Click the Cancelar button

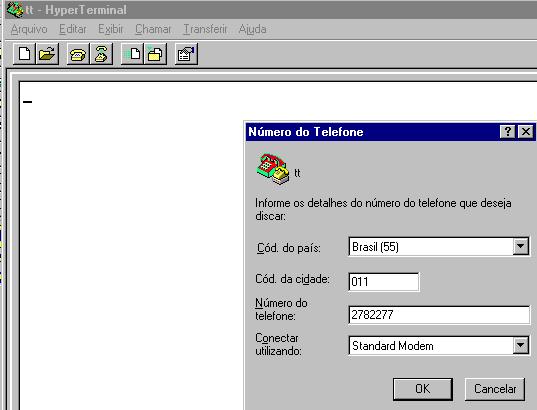(x=495, y=389)
